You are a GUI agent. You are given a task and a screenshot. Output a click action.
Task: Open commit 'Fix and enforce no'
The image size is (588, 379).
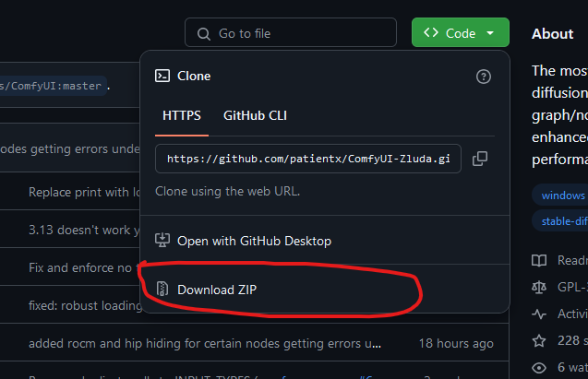[82, 267]
